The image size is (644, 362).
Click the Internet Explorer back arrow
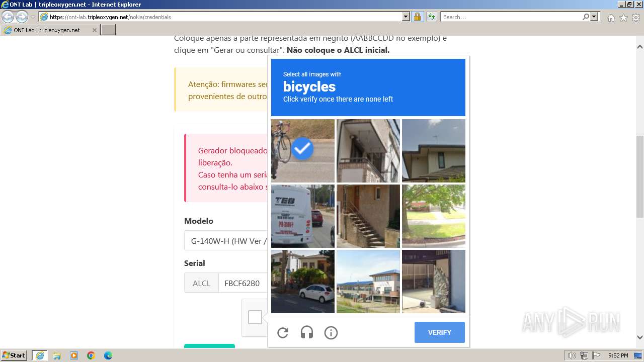8,17
